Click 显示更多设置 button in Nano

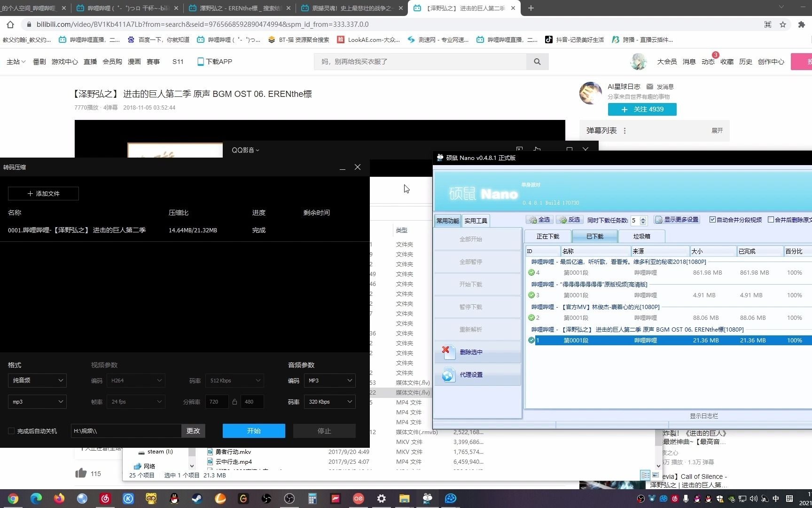(x=677, y=220)
